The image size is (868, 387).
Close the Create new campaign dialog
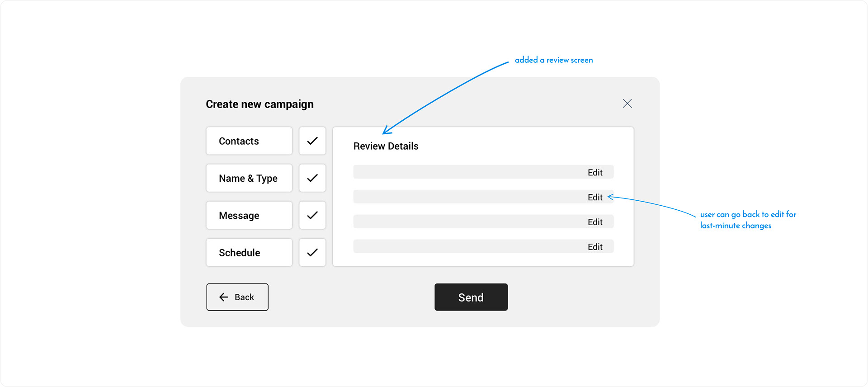(x=627, y=104)
